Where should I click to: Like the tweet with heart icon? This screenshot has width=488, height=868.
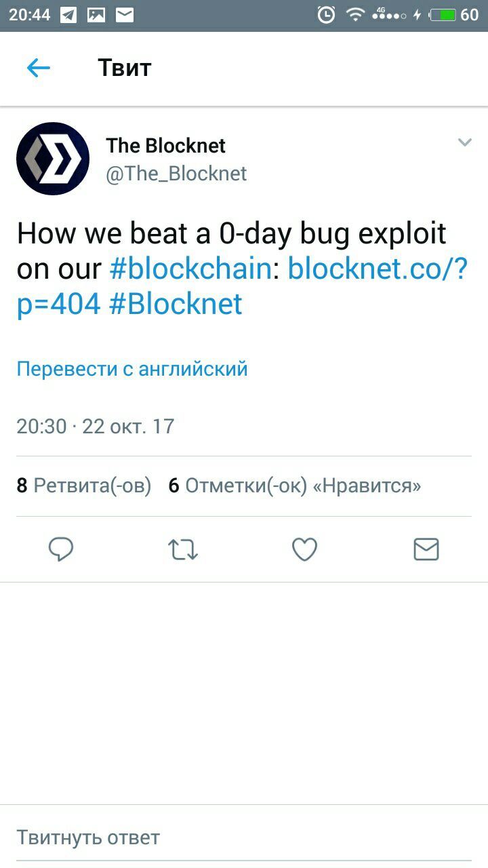click(304, 549)
